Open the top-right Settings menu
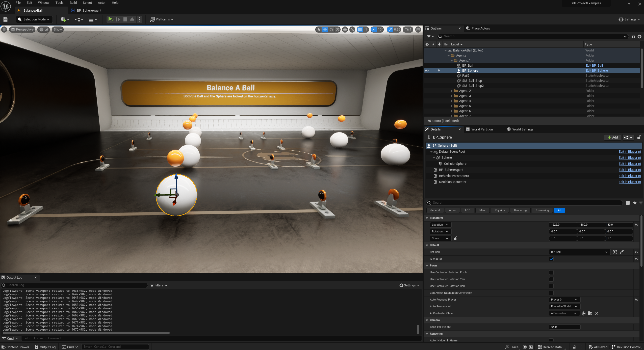644x350 pixels. 629,19
